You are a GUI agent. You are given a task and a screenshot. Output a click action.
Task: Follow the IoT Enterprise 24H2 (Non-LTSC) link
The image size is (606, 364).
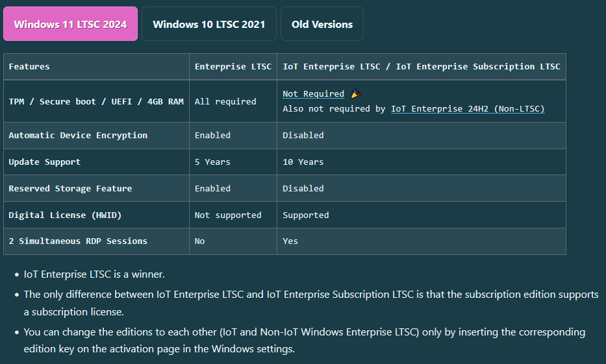[468, 109]
